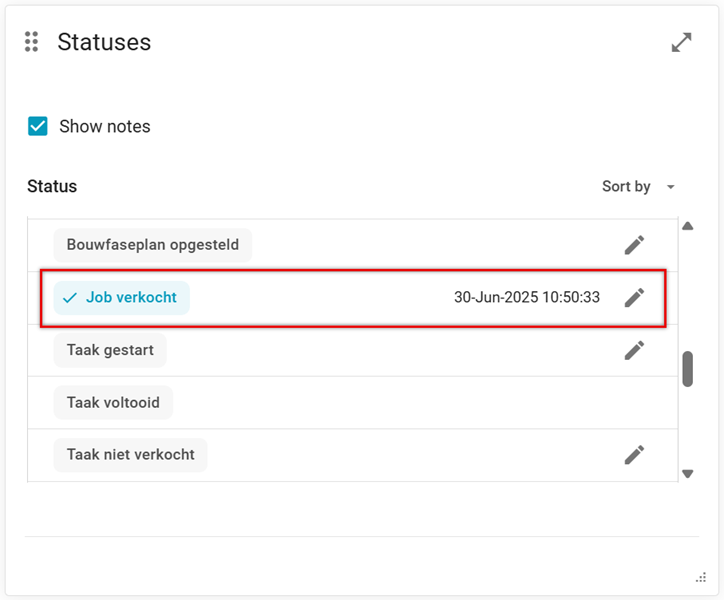724x600 pixels.
Task: Click the Sort by dropdown arrow
Action: 671,187
